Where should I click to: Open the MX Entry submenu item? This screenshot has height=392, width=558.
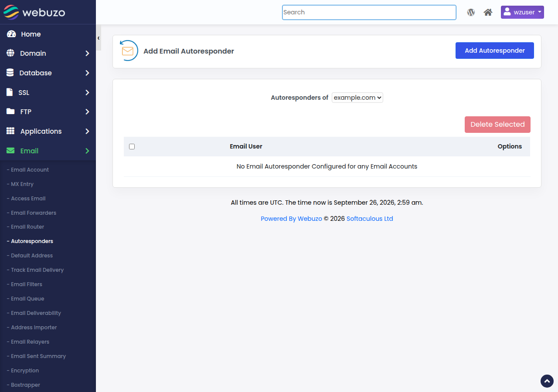pyautogui.click(x=20, y=184)
